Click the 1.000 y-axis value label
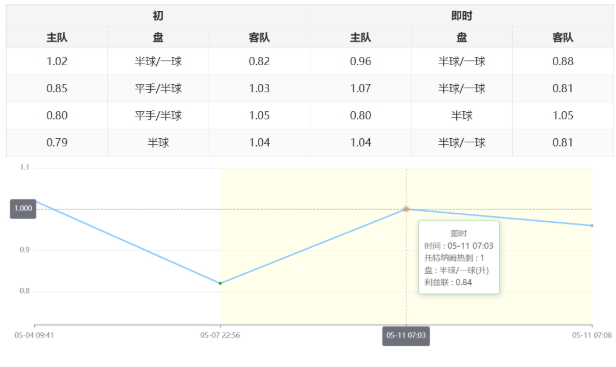The height and width of the screenshot is (367, 616). (23, 209)
